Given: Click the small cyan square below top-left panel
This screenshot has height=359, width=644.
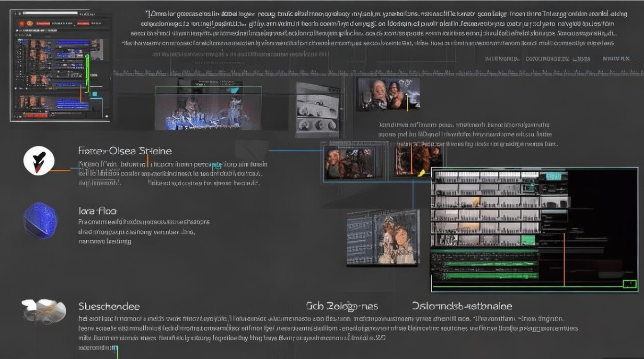Looking at the screenshot, I should [94, 94].
